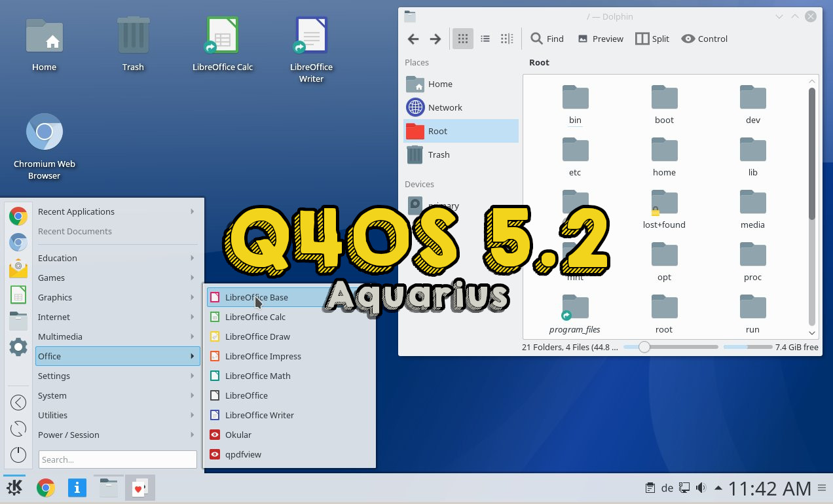This screenshot has height=504, width=833.
Task: Open Dolphin Control menu
Action: (705, 39)
